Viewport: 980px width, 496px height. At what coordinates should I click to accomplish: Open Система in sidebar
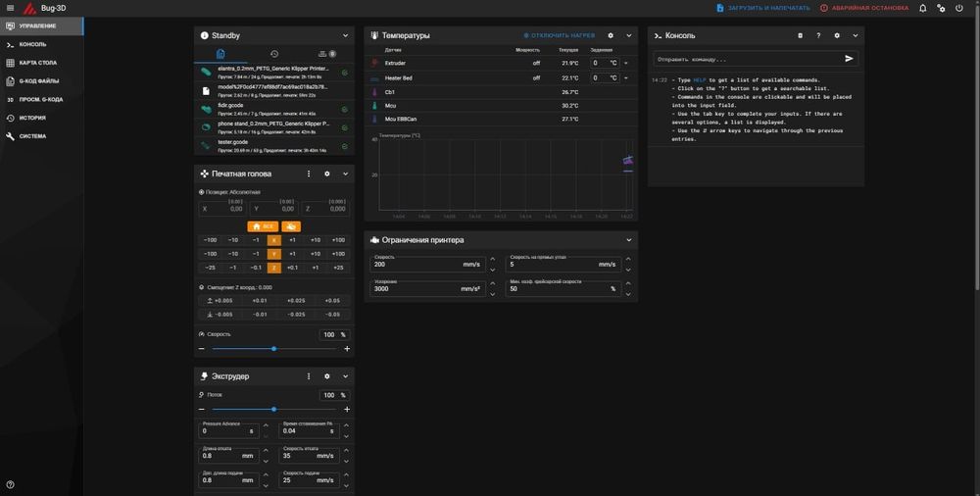(41, 135)
